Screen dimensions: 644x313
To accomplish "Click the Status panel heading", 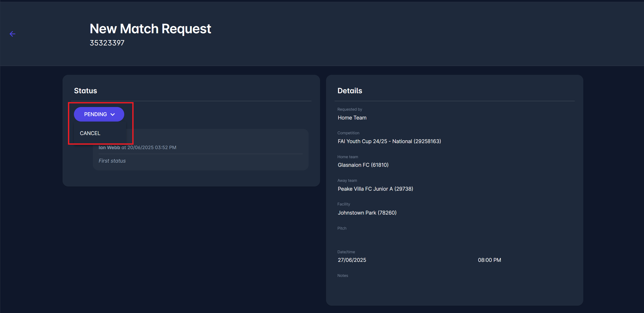I will (85, 91).
